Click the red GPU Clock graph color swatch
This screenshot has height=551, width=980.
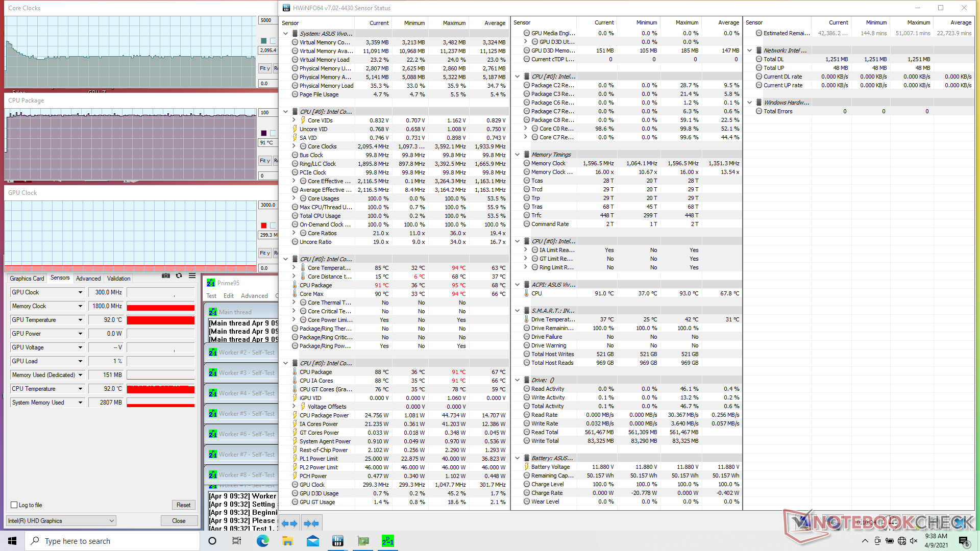click(x=263, y=226)
